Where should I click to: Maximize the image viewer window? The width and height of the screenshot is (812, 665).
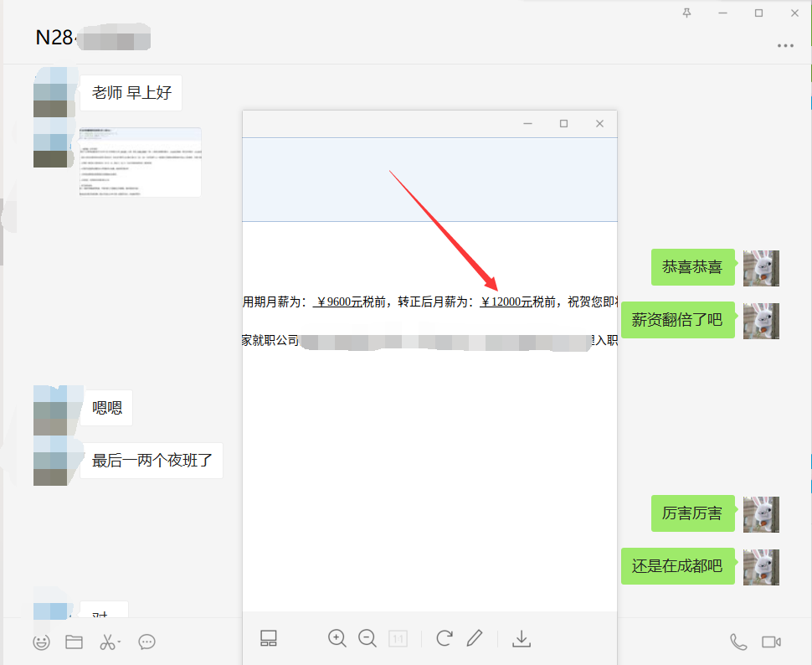coord(563,124)
